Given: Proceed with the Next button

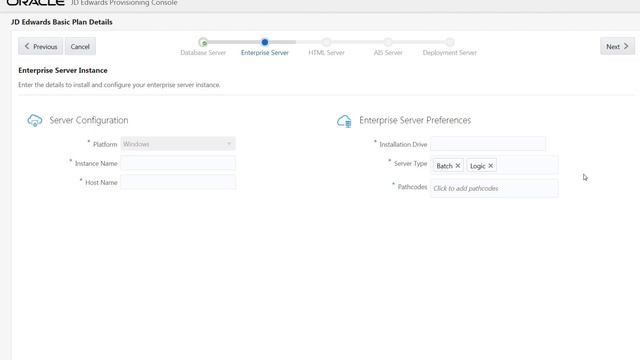Looking at the screenshot, I should point(617,47).
